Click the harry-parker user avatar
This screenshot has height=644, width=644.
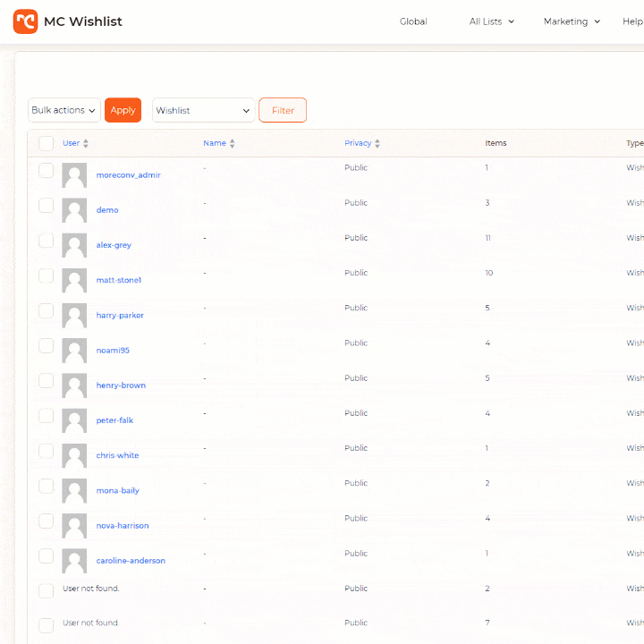(x=74, y=315)
